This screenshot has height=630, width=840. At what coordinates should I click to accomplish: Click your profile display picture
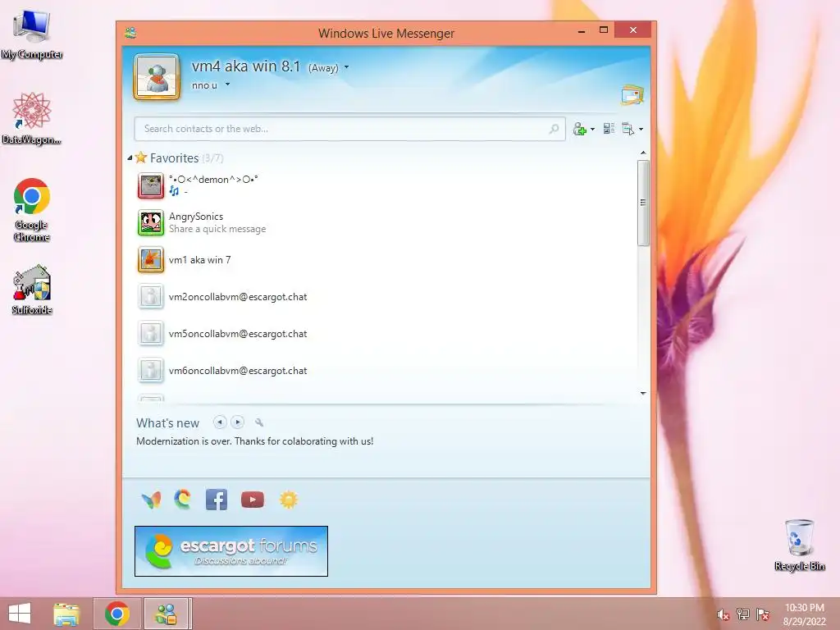tap(157, 76)
